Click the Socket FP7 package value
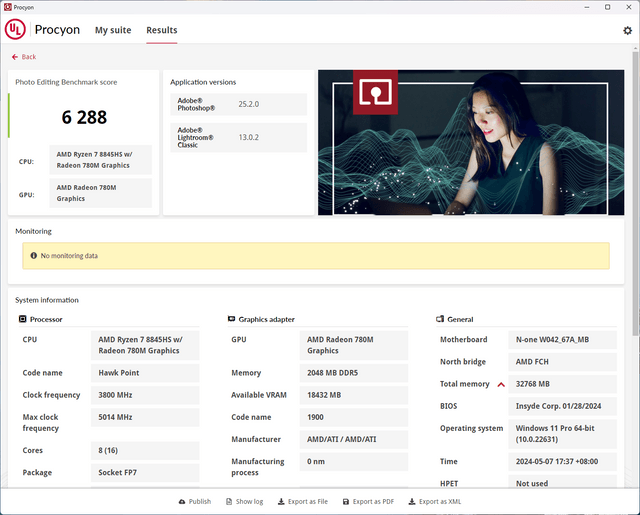640x515 pixels. (145, 473)
